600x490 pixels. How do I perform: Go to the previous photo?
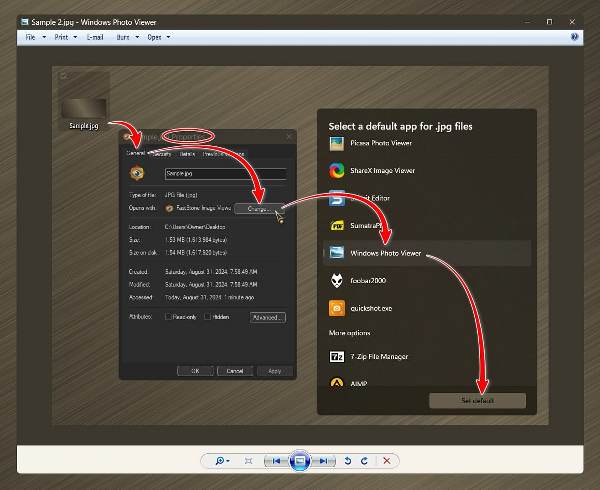(x=276, y=461)
